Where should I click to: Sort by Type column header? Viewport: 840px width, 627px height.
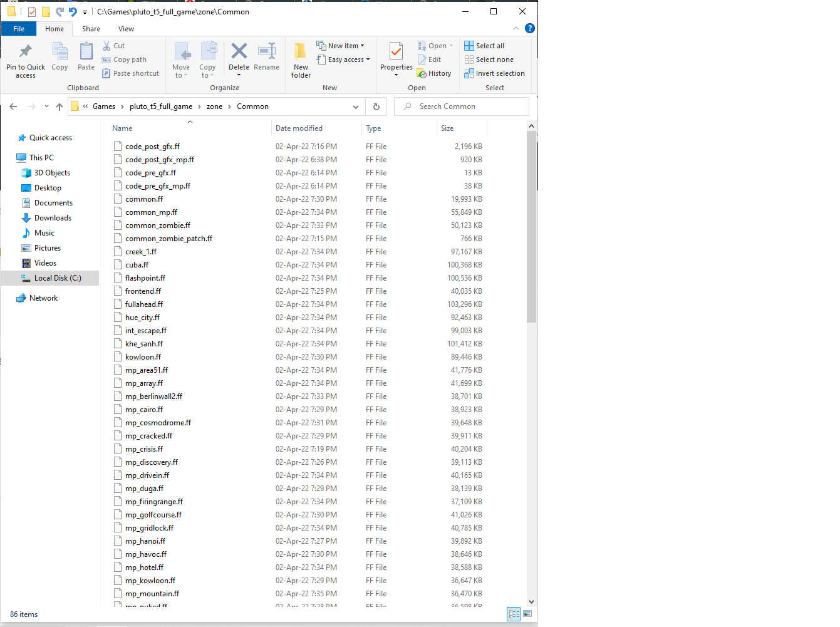pyautogui.click(x=399, y=128)
